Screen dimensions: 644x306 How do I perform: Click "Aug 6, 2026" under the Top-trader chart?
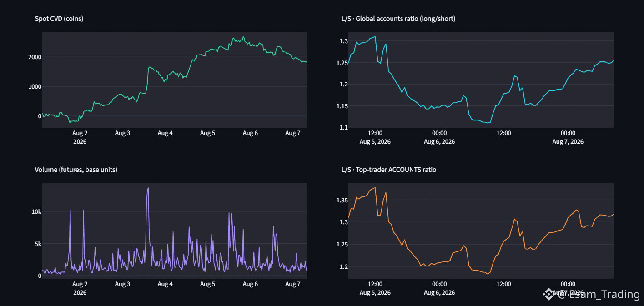(x=439, y=292)
